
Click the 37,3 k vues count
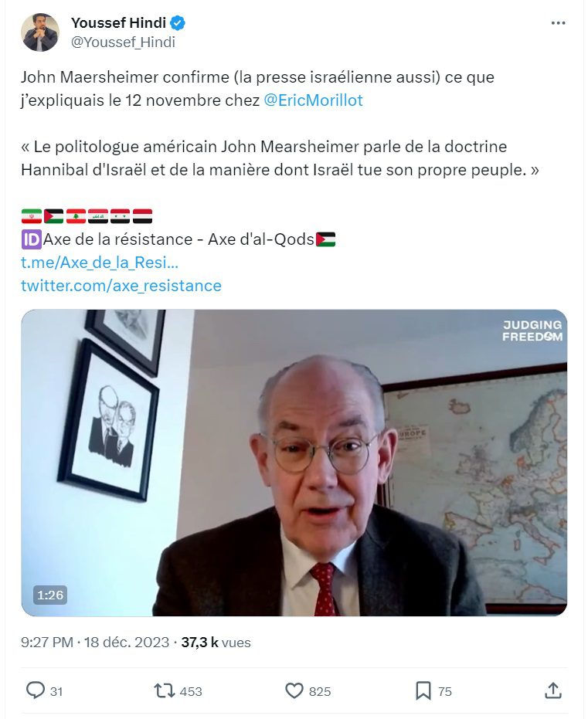coord(216,642)
